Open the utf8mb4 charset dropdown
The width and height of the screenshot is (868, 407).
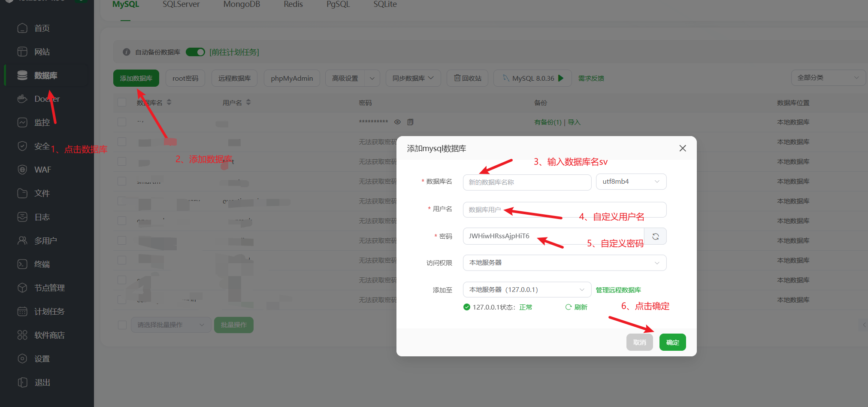pos(631,182)
